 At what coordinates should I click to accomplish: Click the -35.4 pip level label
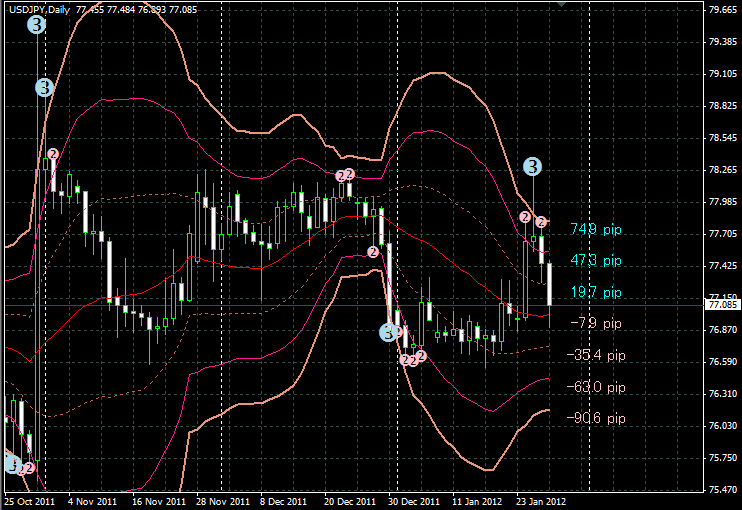point(596,355)
